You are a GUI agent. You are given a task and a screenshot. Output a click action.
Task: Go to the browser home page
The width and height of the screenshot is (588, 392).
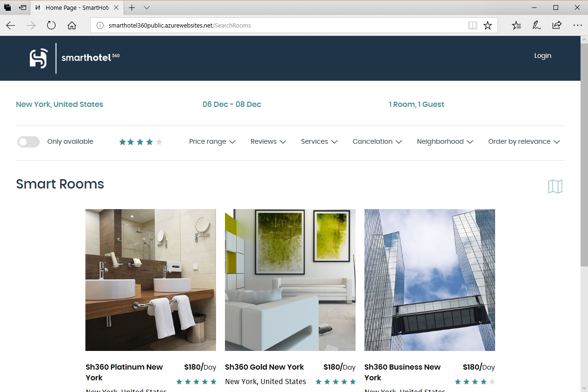(72, 26)
